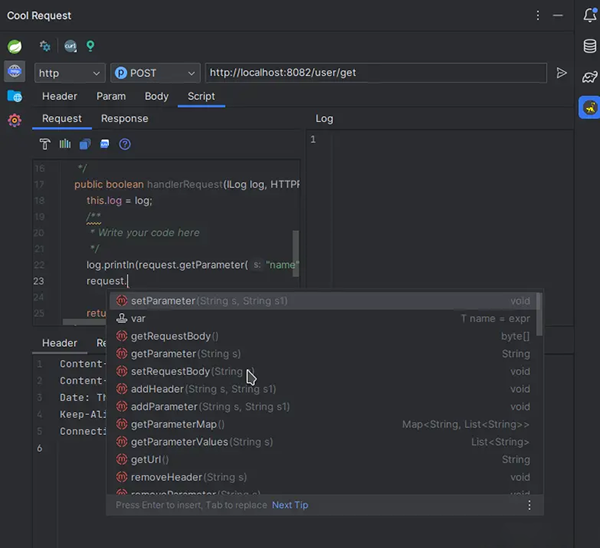
Task: Choose setParameter completion suggestion
Action: (323, 301)
